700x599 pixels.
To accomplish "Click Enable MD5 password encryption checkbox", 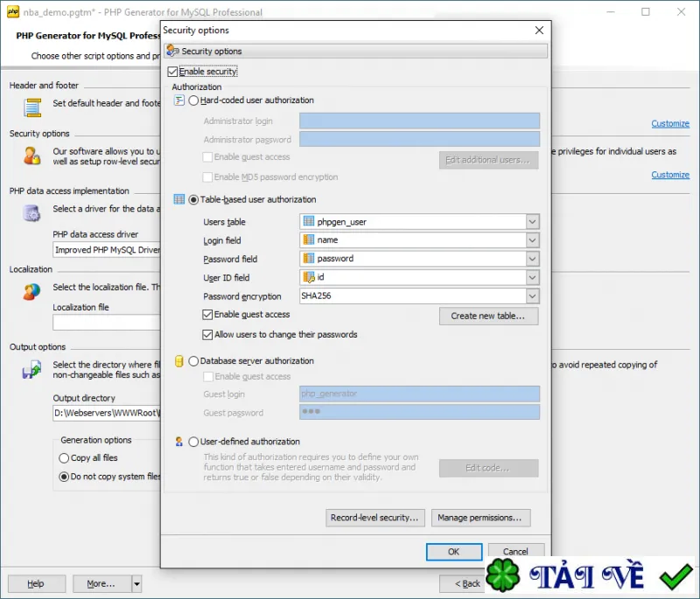I will 207,177.
